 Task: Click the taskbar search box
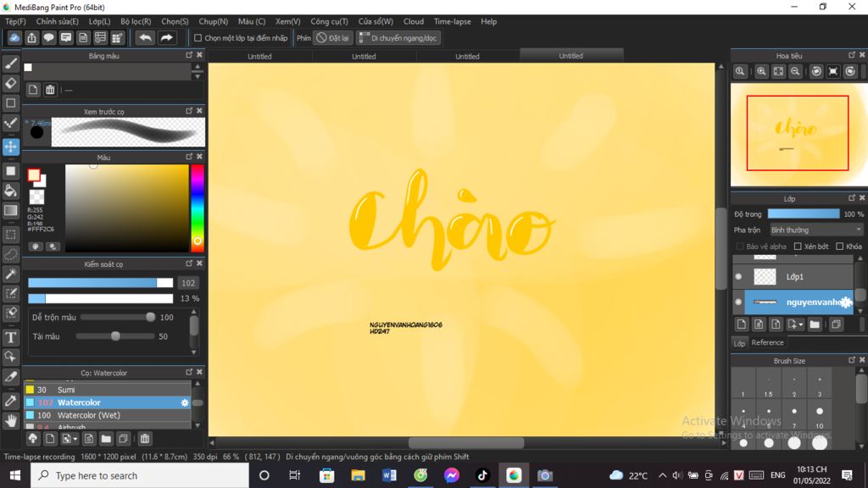(140, 475)
